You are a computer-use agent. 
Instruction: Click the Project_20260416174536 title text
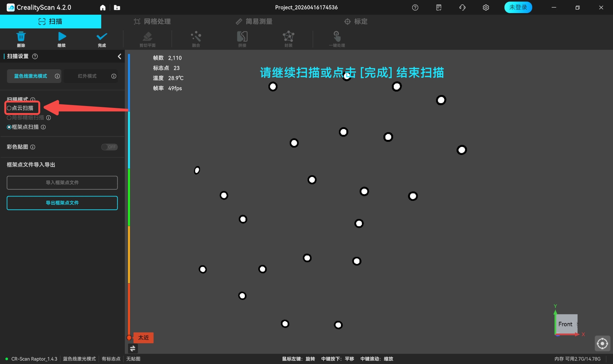pos(306,7)
